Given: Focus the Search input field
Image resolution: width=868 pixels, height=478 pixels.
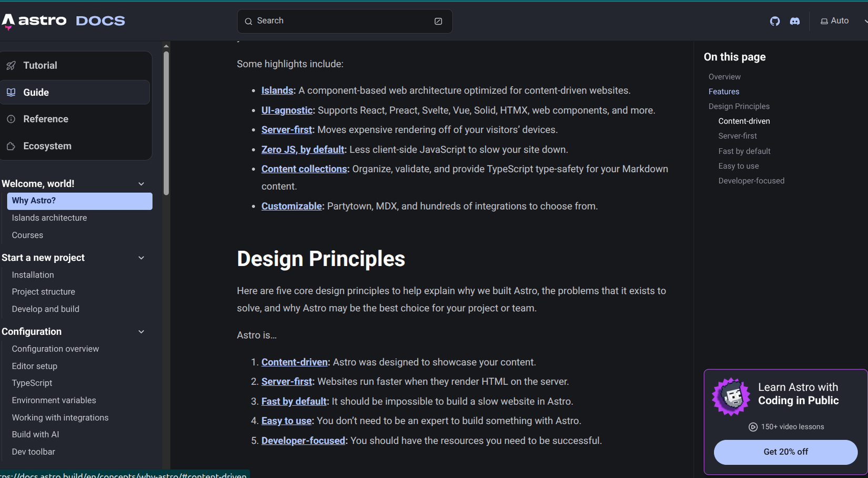Looking at the screenshot, I should pyautogui.click(x=345, y=21).
